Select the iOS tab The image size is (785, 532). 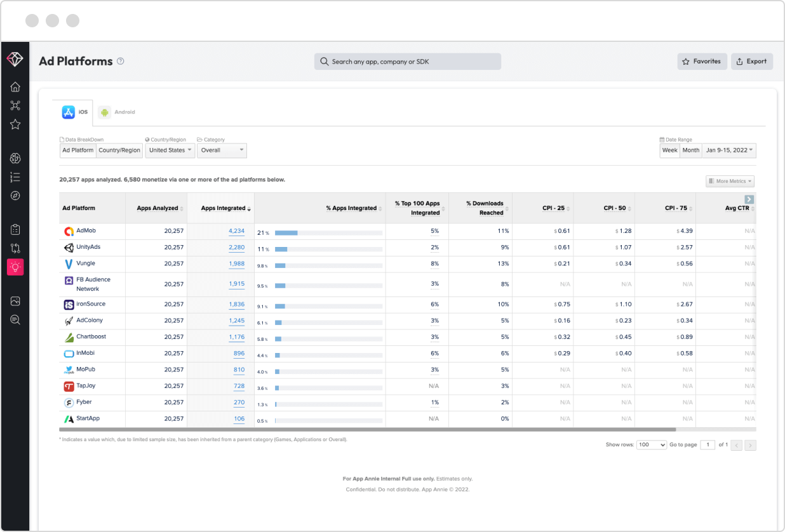(x=73, y=112)
